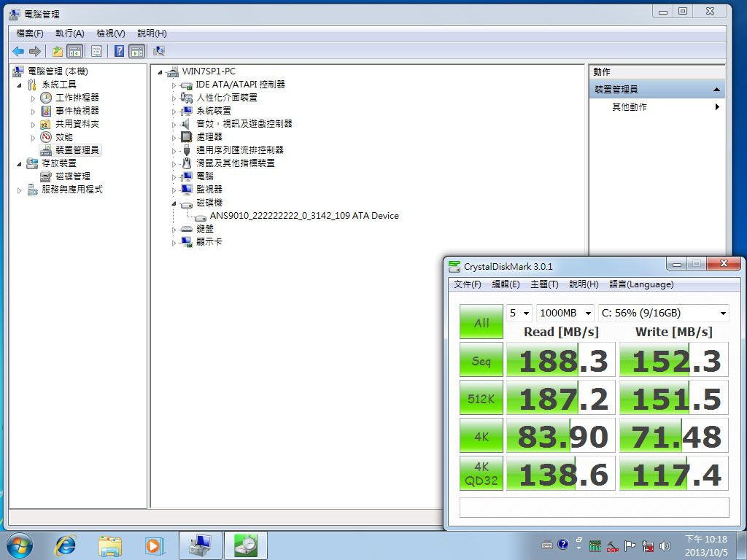Expand 顯示卡 category

click(x=174, y=243)
